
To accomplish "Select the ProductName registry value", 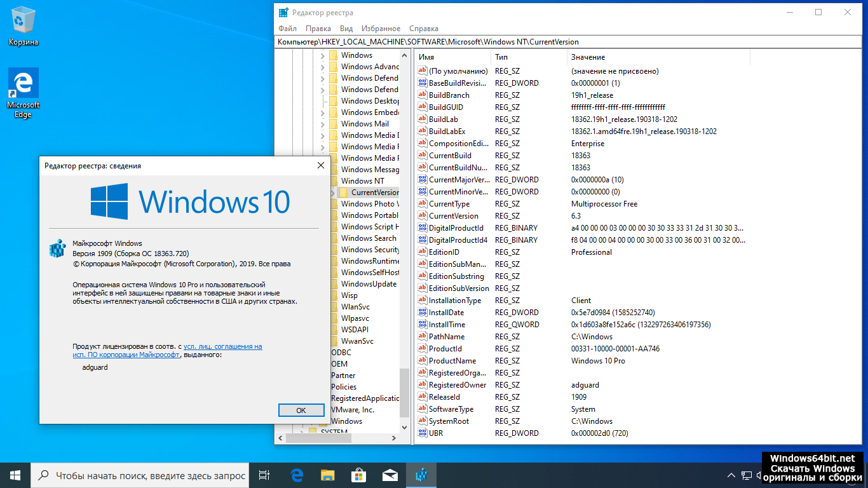I will tap(452, 361).
